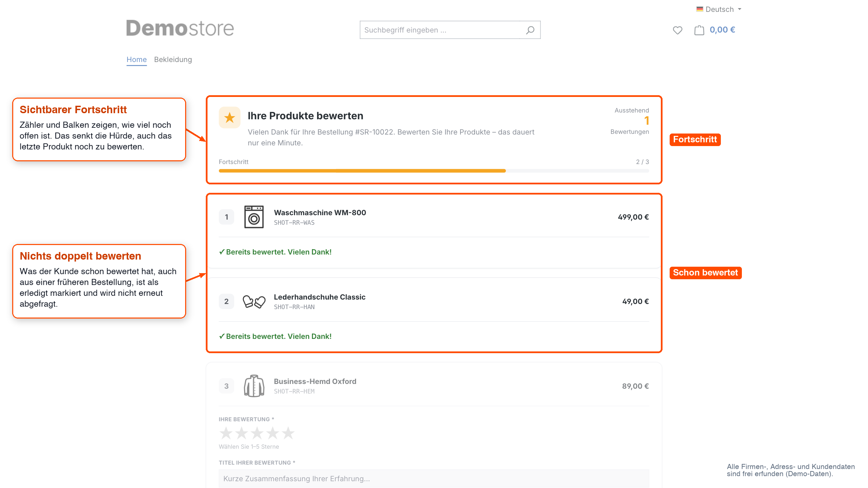Click the Ausstehend count number 1
This screenshot has height=488, width=868.
[x=647, y=121]
